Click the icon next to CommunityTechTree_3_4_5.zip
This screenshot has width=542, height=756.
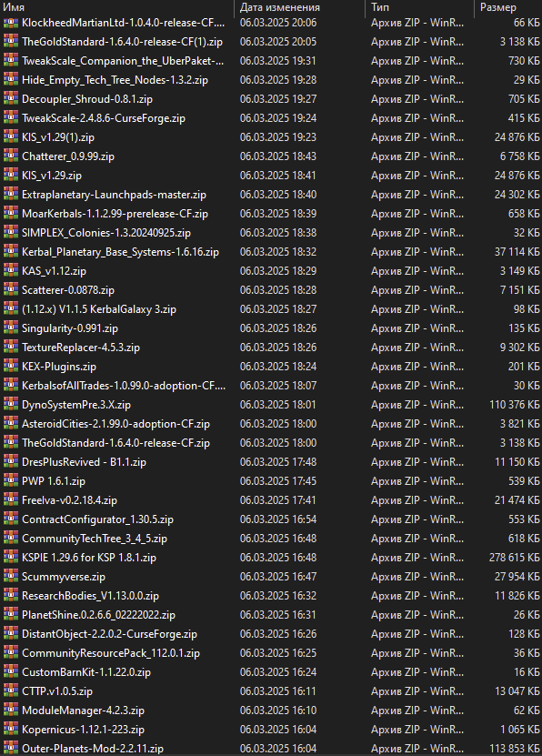point(11,538)
